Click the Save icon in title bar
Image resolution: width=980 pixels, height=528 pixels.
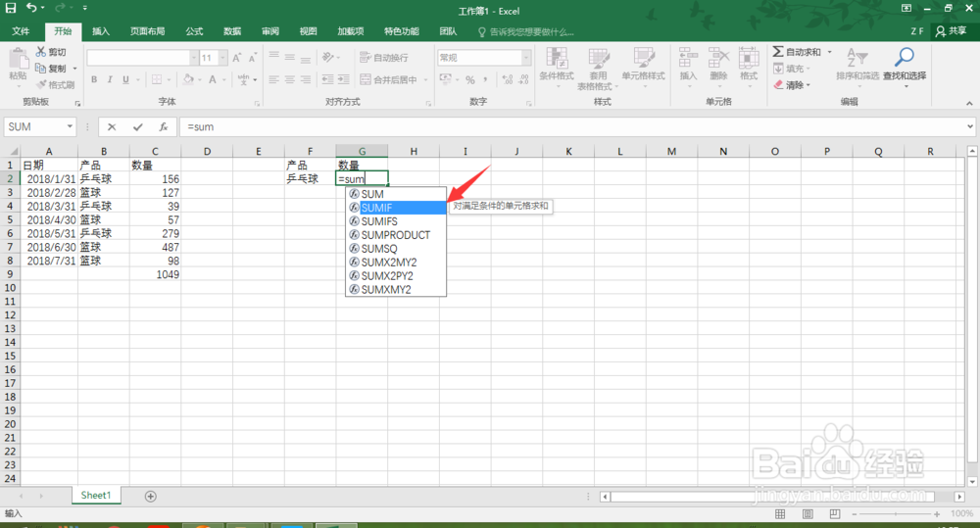[11, 8]
